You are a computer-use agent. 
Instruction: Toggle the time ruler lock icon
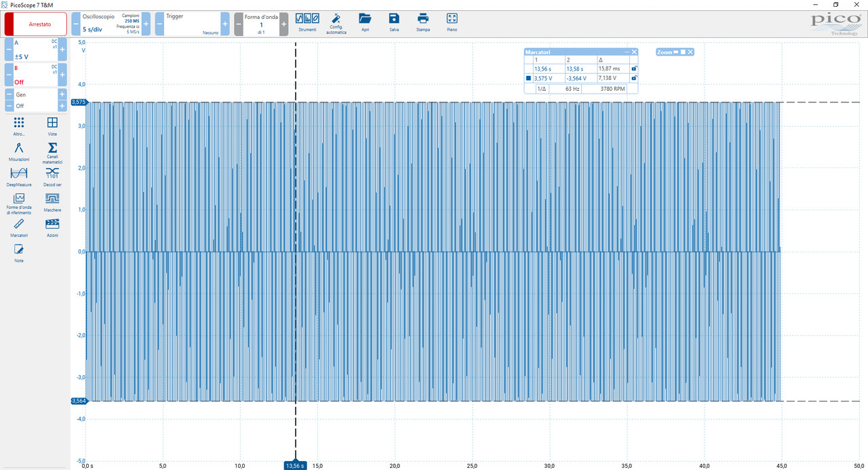(x=634, y=68)
